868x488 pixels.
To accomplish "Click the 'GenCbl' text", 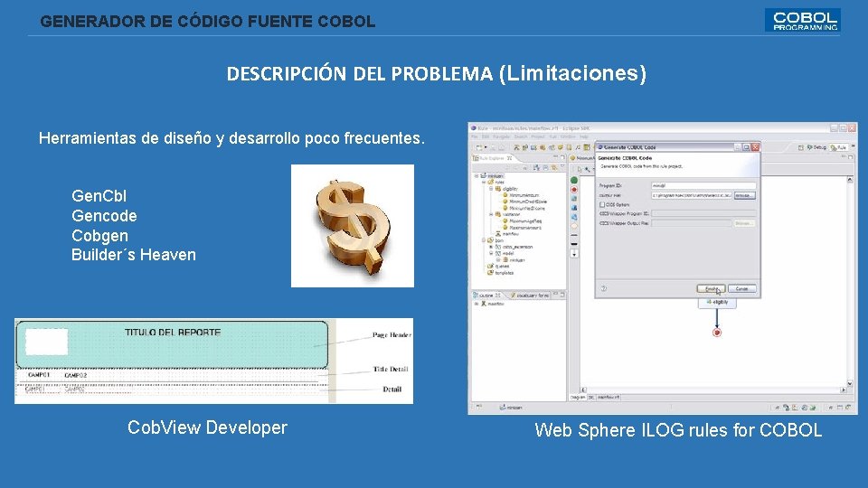I will pyautogui.click(x=99, y=196).
